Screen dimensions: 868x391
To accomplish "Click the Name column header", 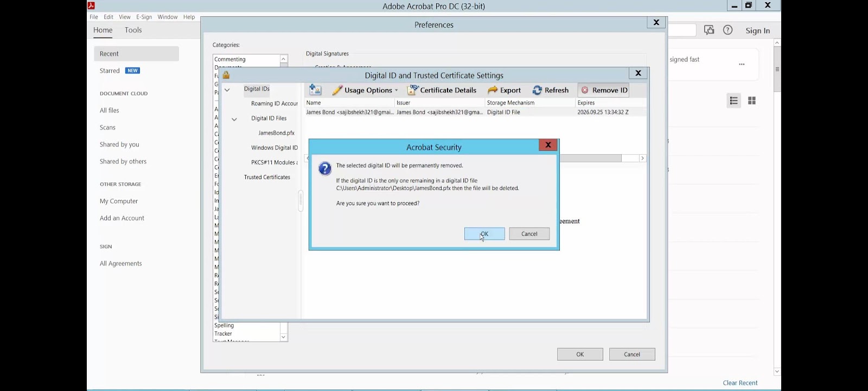I will click(x=349, y=103).
